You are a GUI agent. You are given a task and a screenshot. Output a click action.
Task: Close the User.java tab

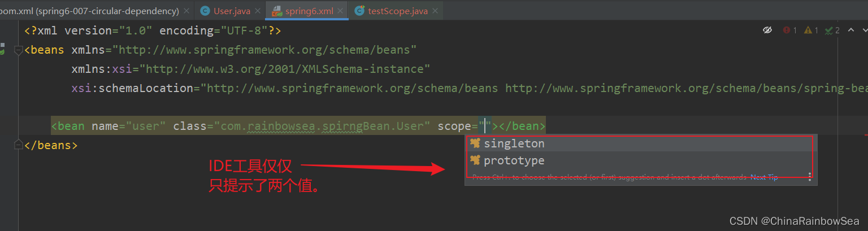pyautogui.click(x=258, y=11)
